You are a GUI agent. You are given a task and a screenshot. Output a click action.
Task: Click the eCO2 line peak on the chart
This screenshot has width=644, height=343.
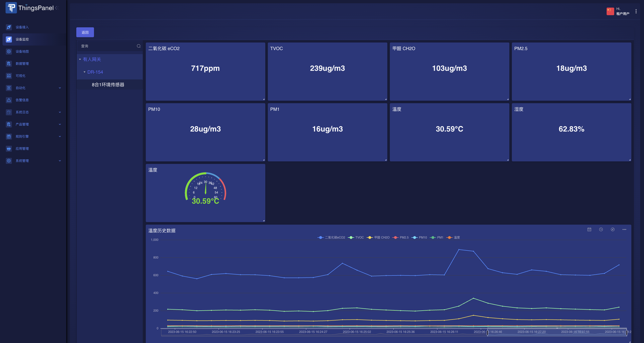click(x=459, y=249)
